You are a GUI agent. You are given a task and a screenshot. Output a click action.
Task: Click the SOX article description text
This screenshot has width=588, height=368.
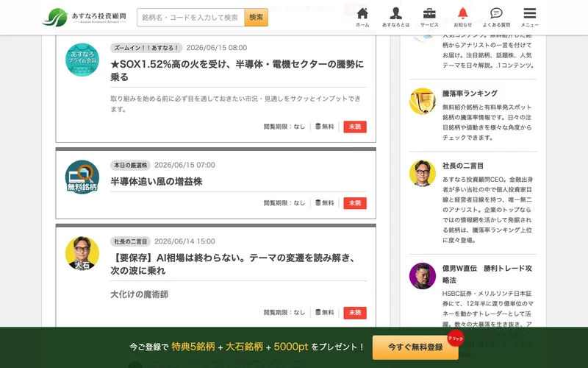[235, 104]
